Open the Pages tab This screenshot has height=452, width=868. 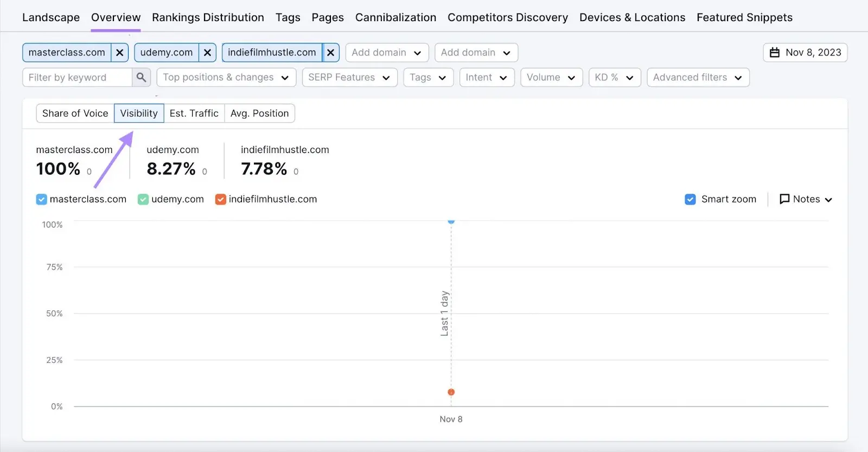pyautogui.click(x=328, y=17)
